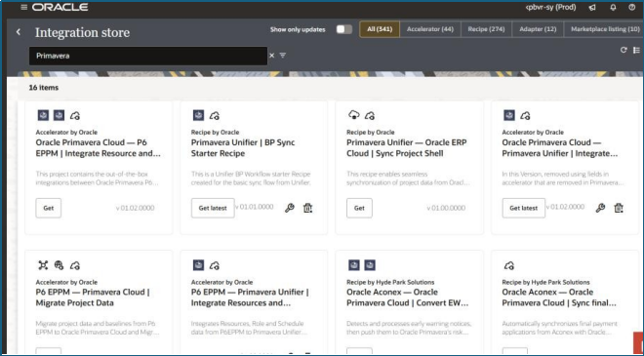Open P6 EPPM — Primavera Cloud Migrate Project Data
The width and height of the screenshot is (644, 356).
coord(93,297)
